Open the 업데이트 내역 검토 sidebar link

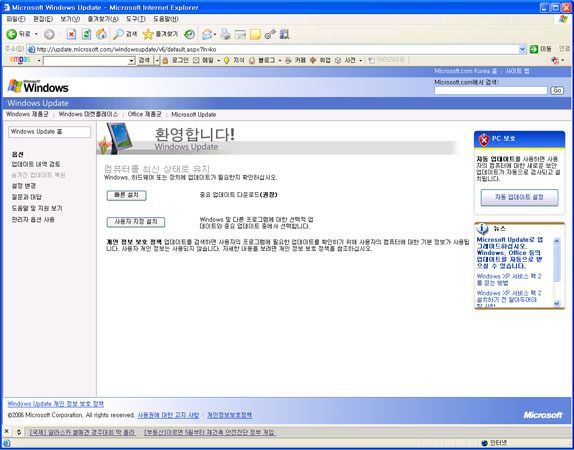[x=36, y=164]
